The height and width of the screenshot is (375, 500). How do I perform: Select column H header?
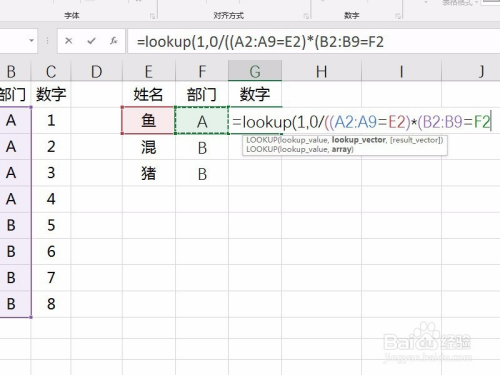pyautogui.click(x=321, y=71)
